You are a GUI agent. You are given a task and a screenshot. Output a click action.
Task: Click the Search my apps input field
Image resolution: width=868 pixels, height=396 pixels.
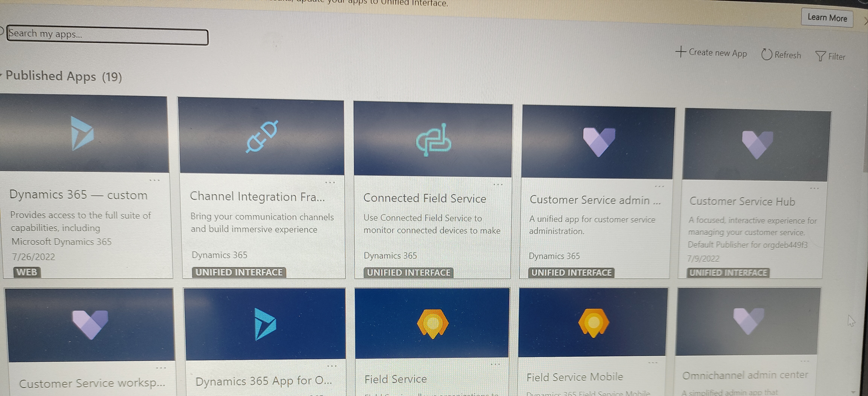(107, 35)
